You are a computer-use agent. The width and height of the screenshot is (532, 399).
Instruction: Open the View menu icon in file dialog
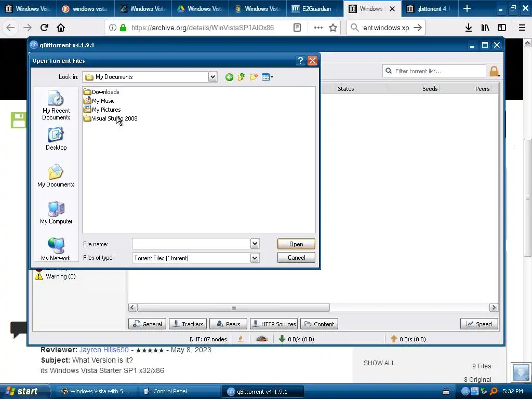coord(268,77)
